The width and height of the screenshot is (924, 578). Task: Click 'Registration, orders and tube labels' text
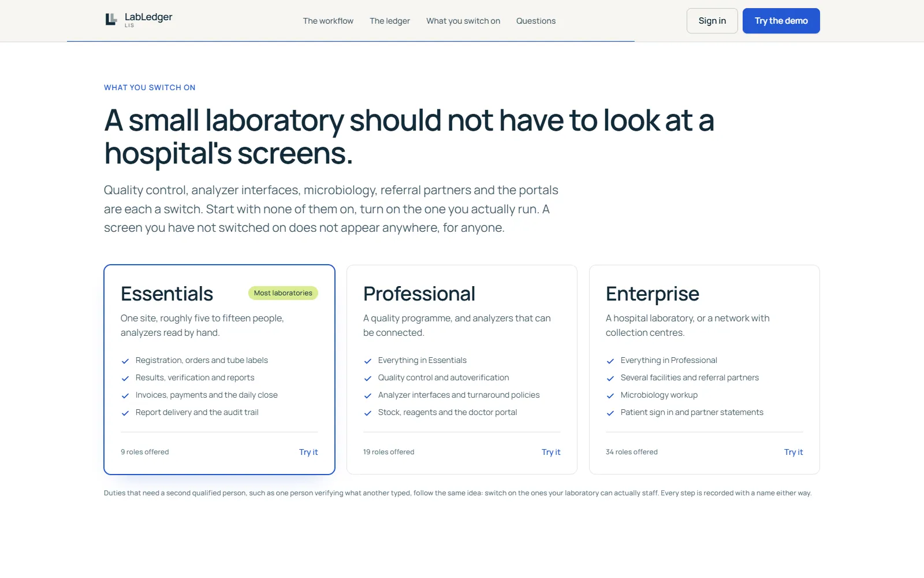tap(202, 360)
